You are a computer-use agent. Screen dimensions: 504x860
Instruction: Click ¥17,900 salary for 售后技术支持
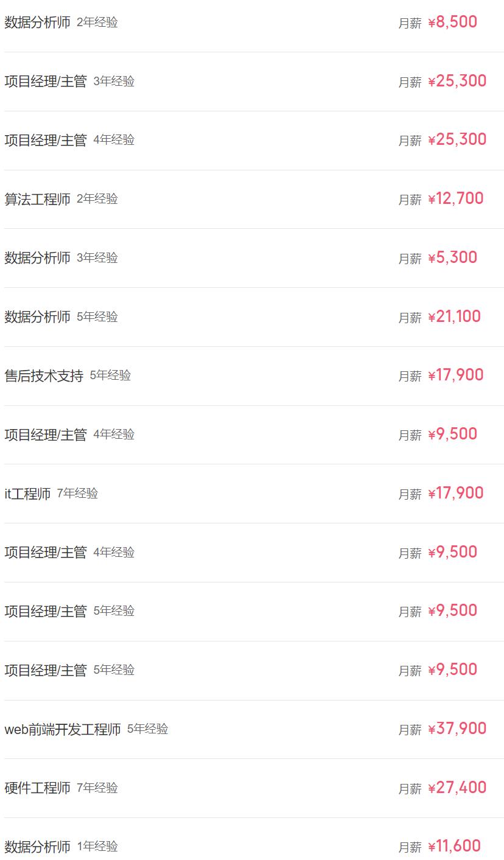[455, 376]
